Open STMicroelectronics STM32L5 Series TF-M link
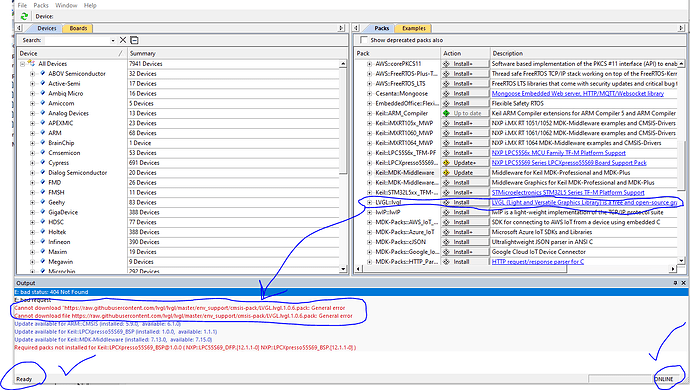Screen dimensions: 690x390 pos(568,192)
